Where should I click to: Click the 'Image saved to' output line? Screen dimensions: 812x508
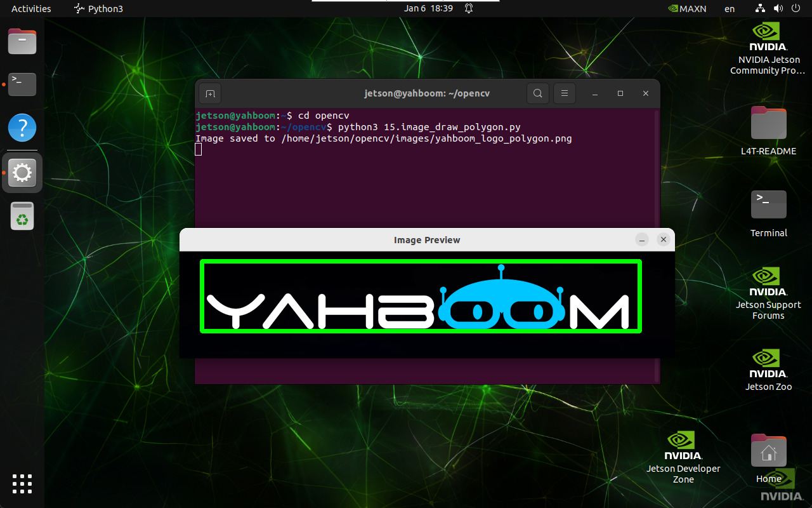pos(384,138)
